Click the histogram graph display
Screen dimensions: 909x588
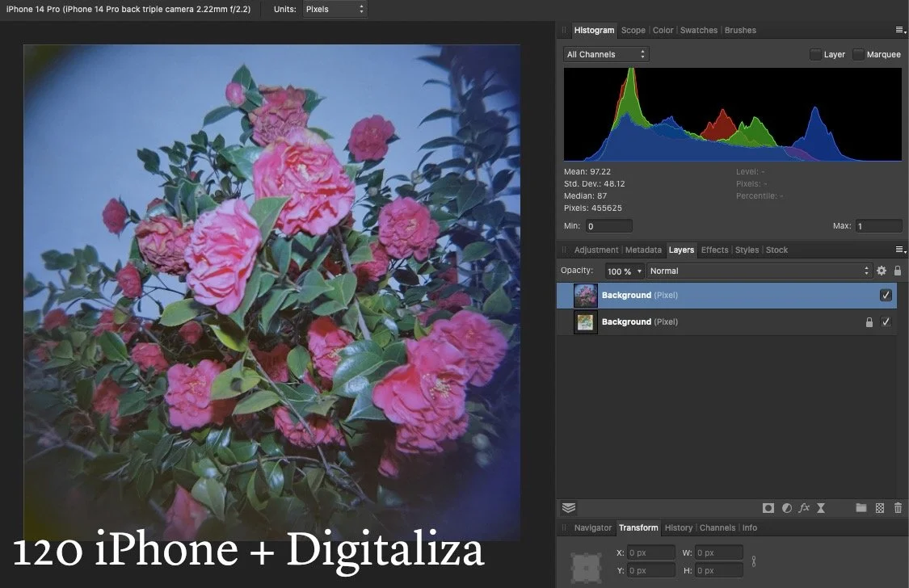coord(733,115)
